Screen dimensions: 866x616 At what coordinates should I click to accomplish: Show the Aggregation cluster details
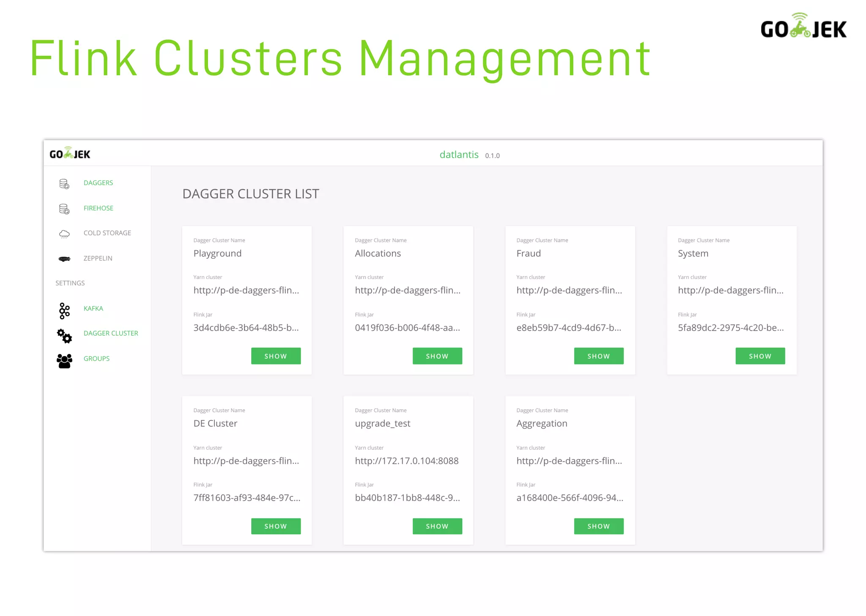click(x=599, y=526)
